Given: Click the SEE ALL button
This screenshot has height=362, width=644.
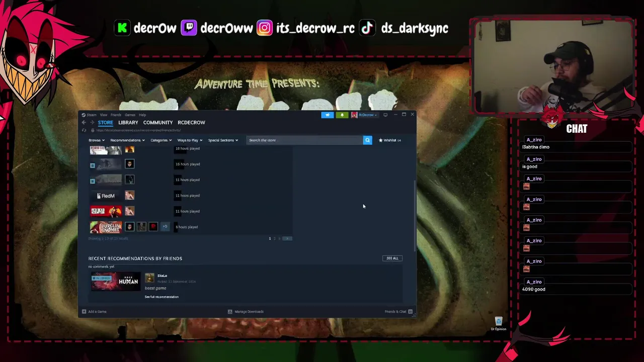Looking at the screenshot, I should tap(392, 258).
